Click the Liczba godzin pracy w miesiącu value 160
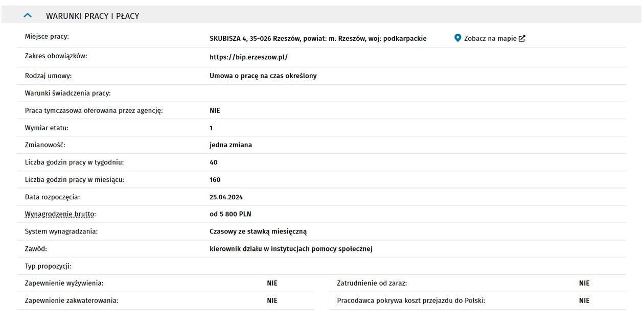Screen dimensions: 644x329 215,179
